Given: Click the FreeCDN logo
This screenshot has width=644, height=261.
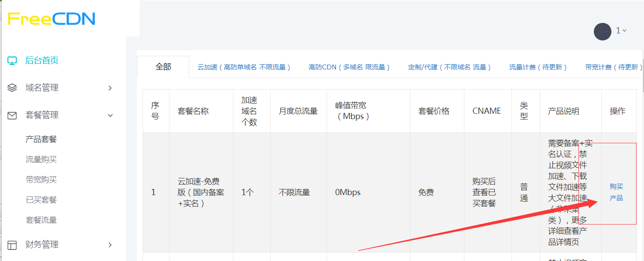Looking at the screenshot, I should click(x=52, y=19).
